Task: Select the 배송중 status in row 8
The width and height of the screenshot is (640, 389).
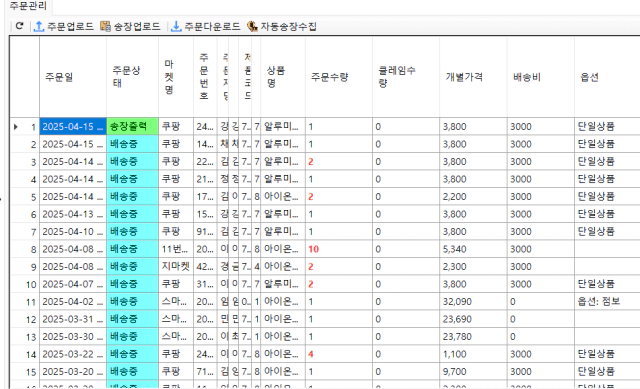Action: click(x=133, y=249)
